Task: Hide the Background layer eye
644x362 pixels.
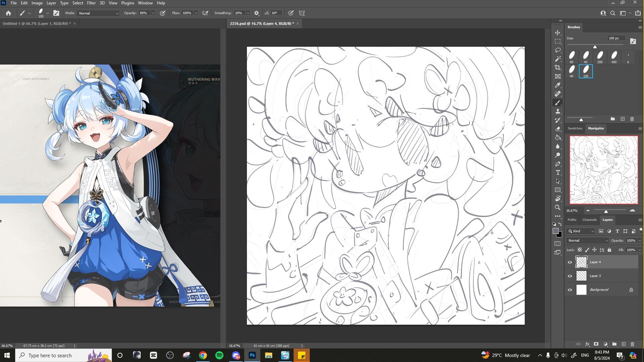Action: pyautogui.click(x=570, y=290)
